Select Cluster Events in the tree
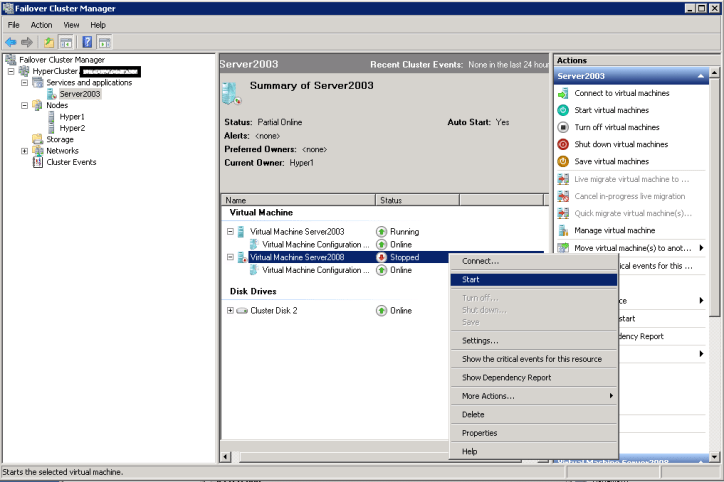724x482 pixels. pyautogui.click(x=71, y=162)
